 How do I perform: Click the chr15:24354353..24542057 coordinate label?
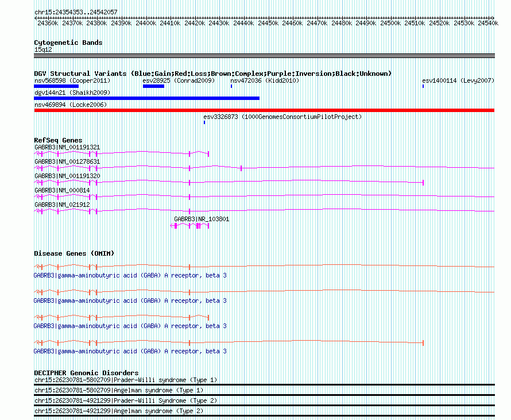pos(76,13)
